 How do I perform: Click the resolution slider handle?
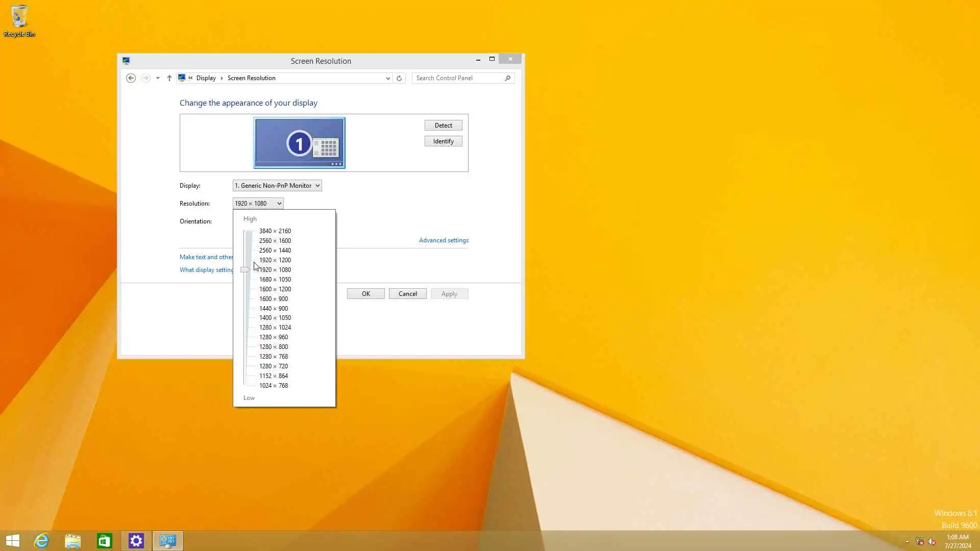click(x=245, y=270)
